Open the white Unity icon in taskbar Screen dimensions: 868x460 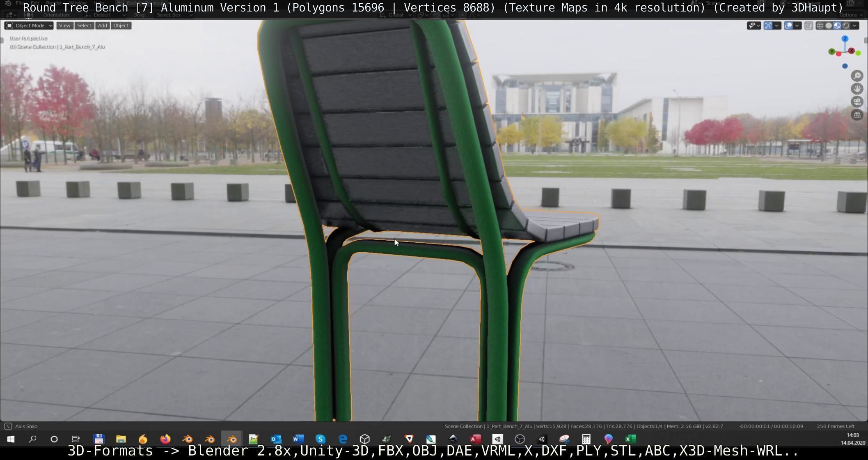click(x=497, y=439)
